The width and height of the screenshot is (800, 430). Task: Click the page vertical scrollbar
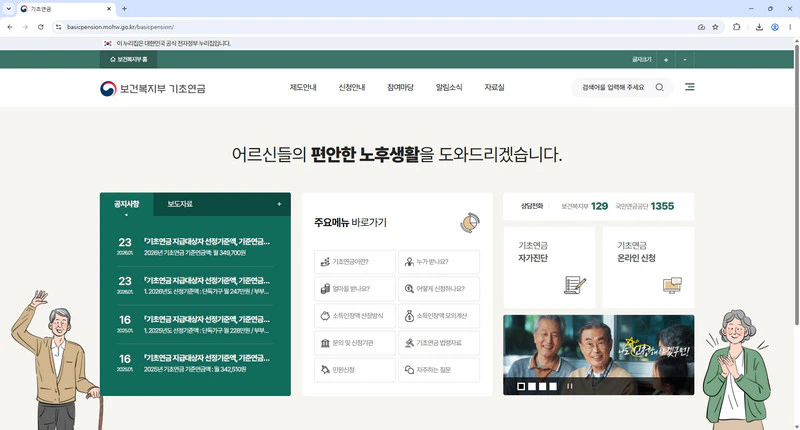796,184
